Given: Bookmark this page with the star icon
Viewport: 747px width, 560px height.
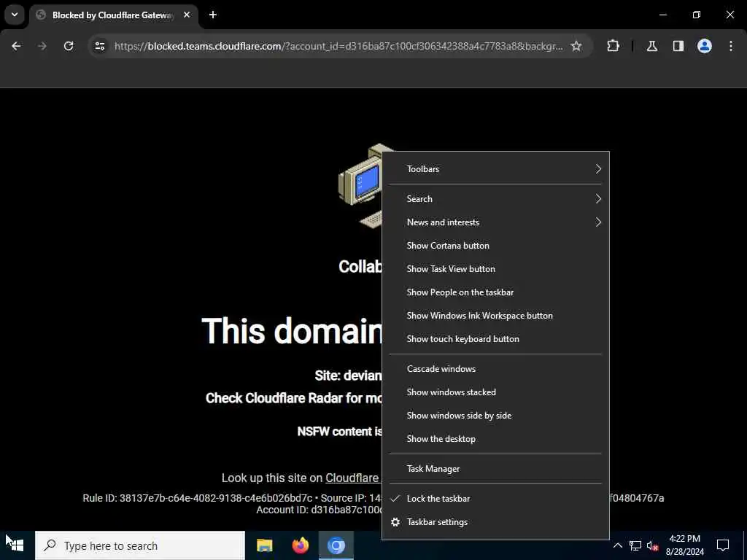Looking at the screenshot, I should (x=576, y=46).
